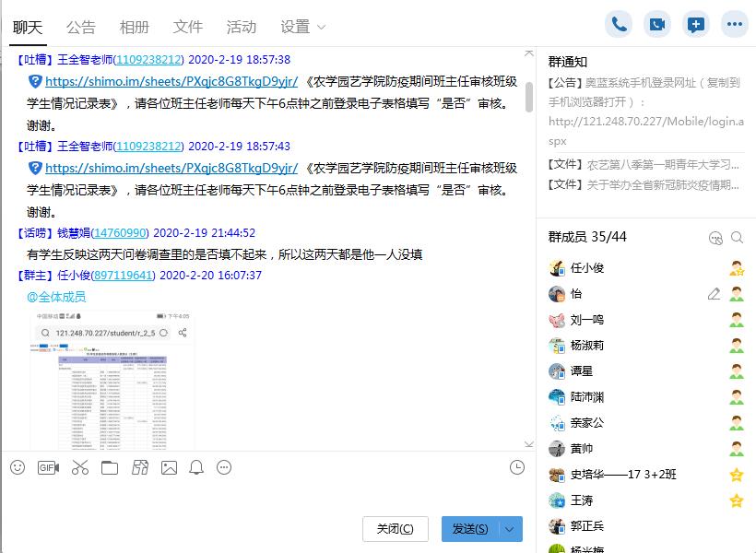Click the chat history vertical scrollbar
This screenshot has height=553, width=756.
coord(529,97)
